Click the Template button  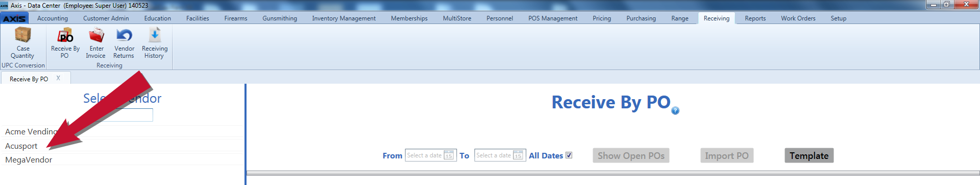click(809, 155)
